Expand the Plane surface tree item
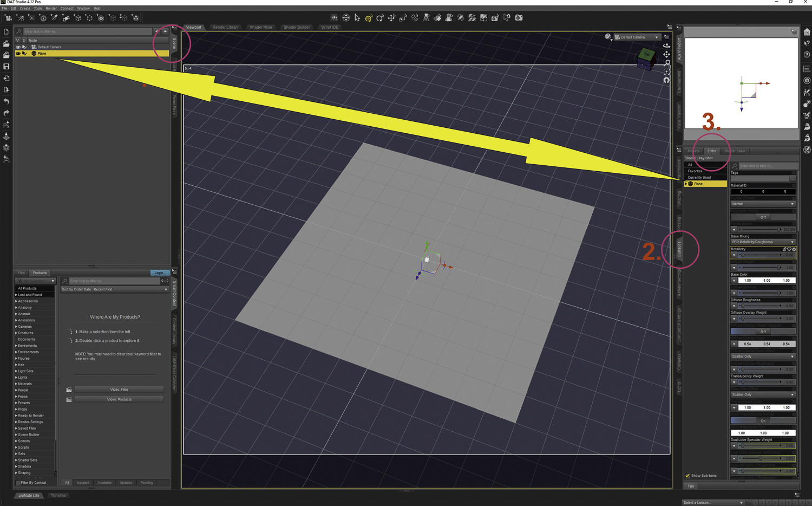This screenshot has width=812, height=506. (686, 184)
